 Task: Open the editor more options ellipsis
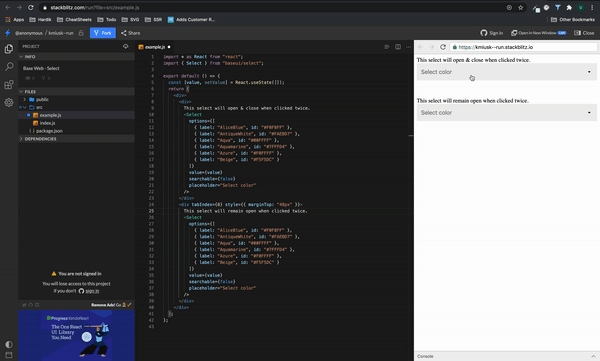pyautogui.click(x=408, y=47)
